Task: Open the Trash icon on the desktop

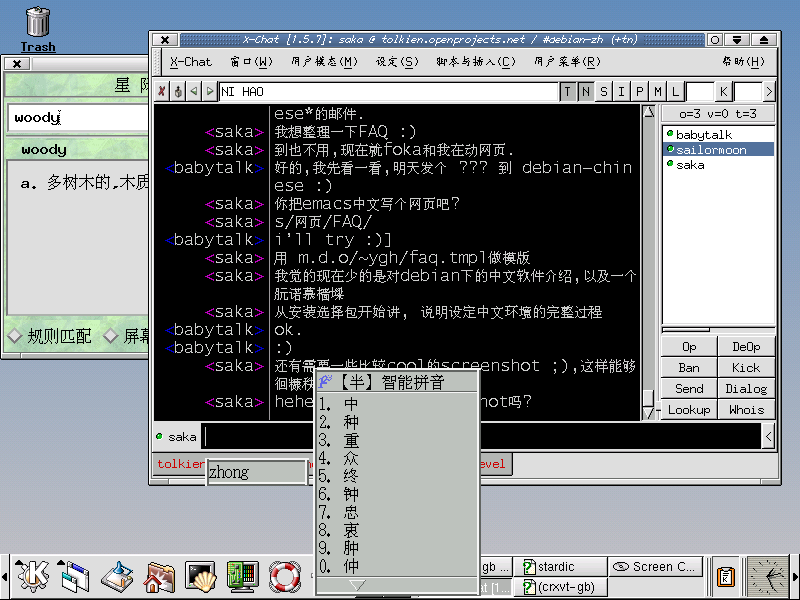Action: [37, 24]
